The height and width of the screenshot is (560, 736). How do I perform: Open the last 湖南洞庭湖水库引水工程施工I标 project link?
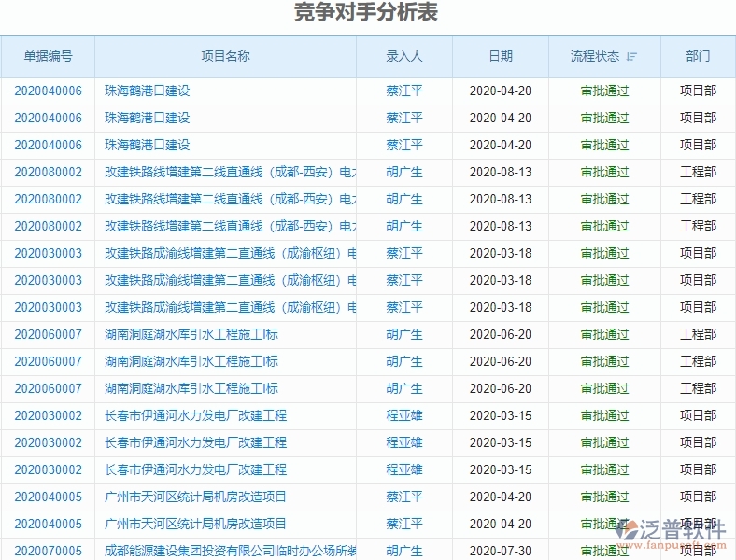coord(191,388)
